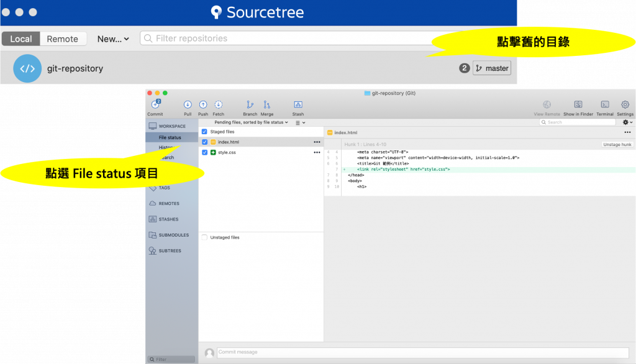Viewport: 636px width, 364px height.
Task: Click the modified icon beside index.html
Action: coord(213,142)
